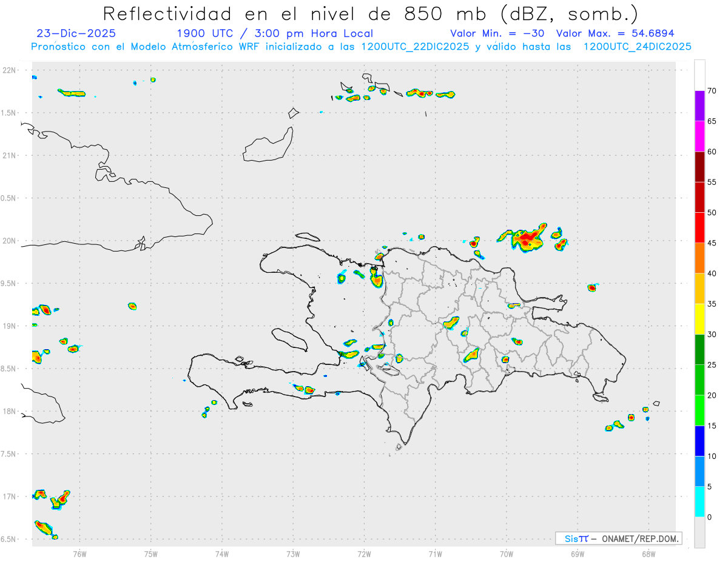728x562 pixels.
Task: Click the '72W' longitude axis label
Action: (x=364, y=554)
